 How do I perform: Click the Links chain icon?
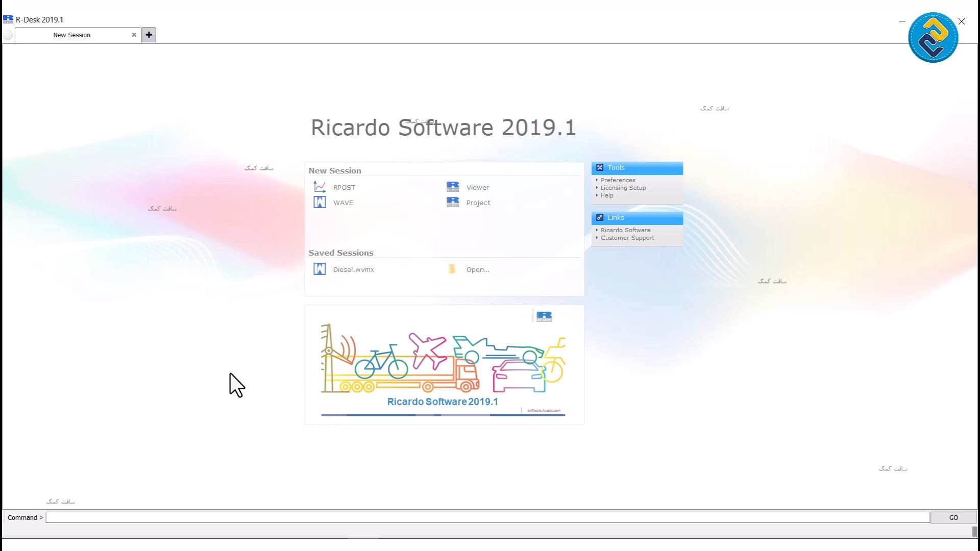(600, 217)
